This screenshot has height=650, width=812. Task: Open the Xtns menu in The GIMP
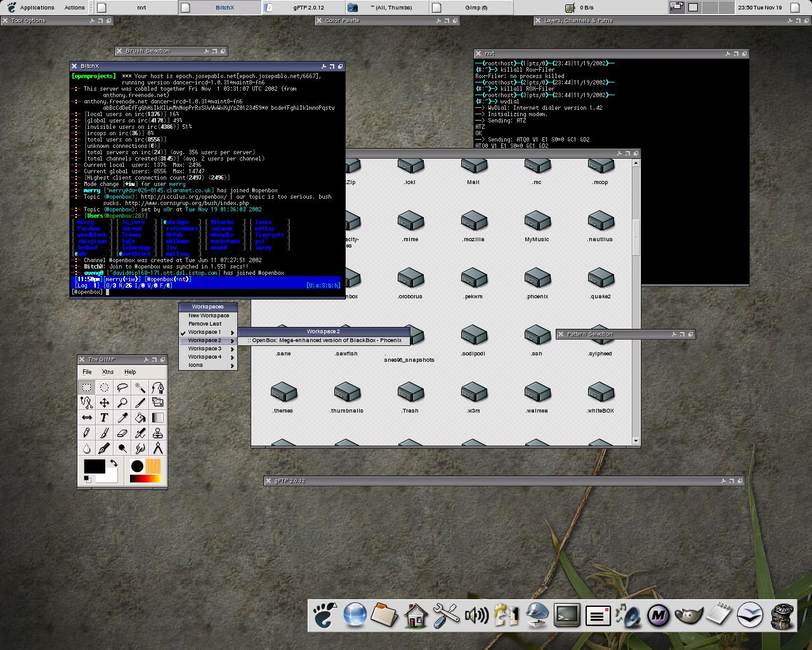pyautogui.click(x=108, y=372)
